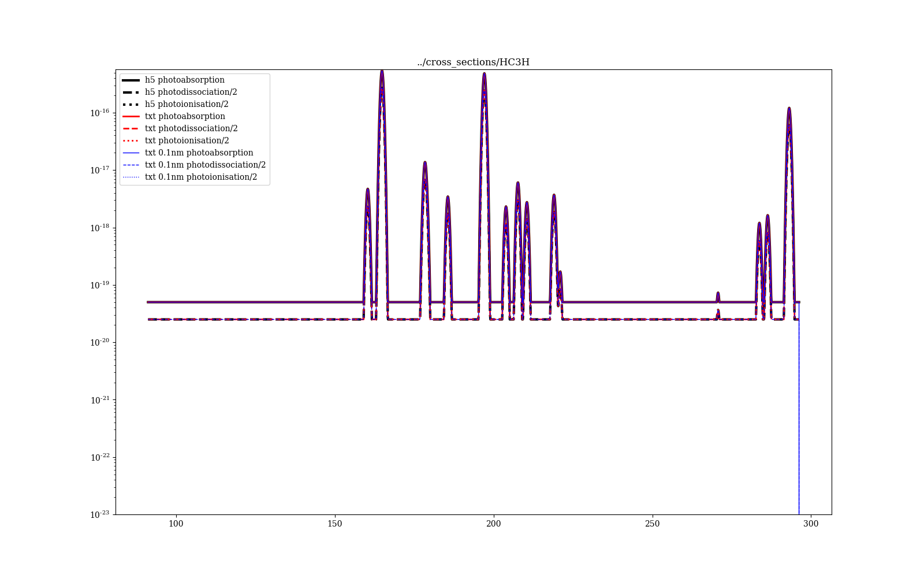Image resolution: width=924 pixels, height=578 pixels.
Task: Click x-axis tick label 200
Action: tap(493, 524)
